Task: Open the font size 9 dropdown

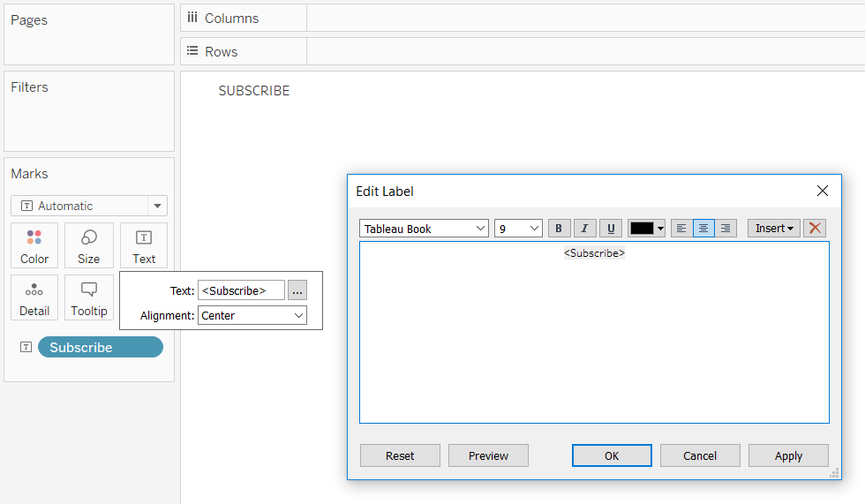Action: [x=518, y=229]
